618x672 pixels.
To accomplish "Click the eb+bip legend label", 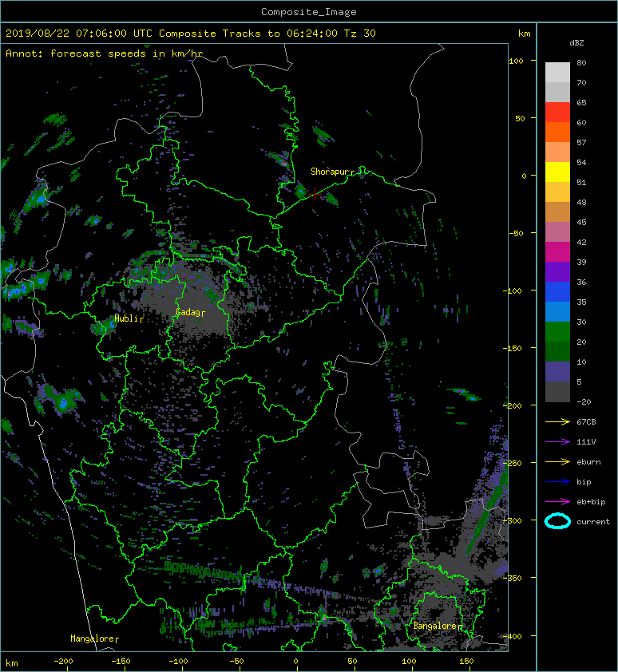I will pos(591,501).
